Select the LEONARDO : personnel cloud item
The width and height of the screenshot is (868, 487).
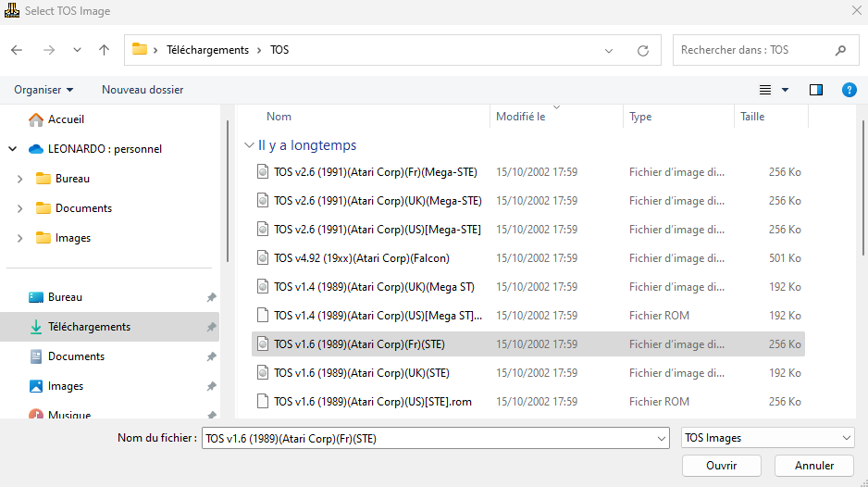click(105, 149)
